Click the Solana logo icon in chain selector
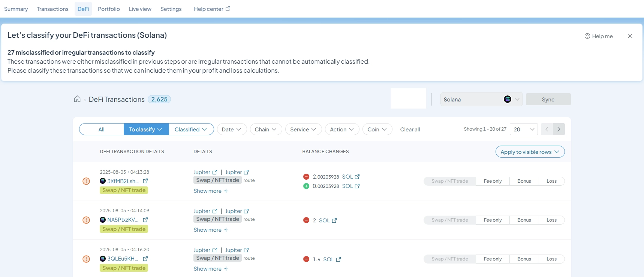644x277 pixels. 508,99
